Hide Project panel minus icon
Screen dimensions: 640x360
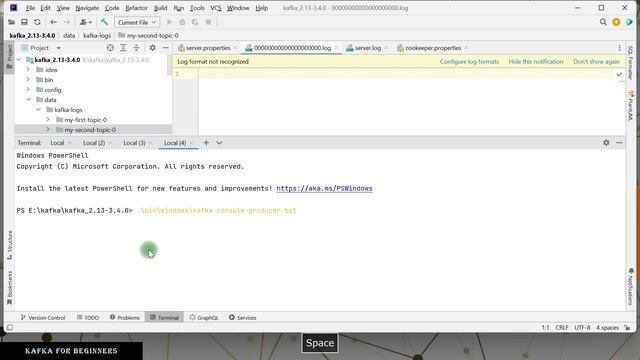165,48
